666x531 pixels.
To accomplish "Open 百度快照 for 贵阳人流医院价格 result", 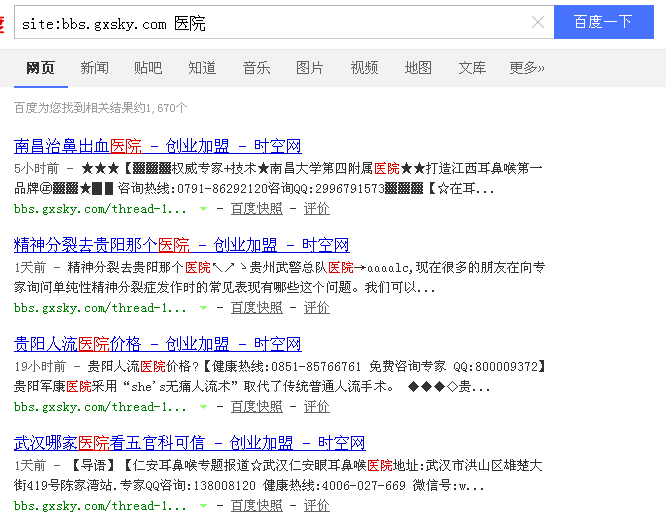I will click(257, 407).
